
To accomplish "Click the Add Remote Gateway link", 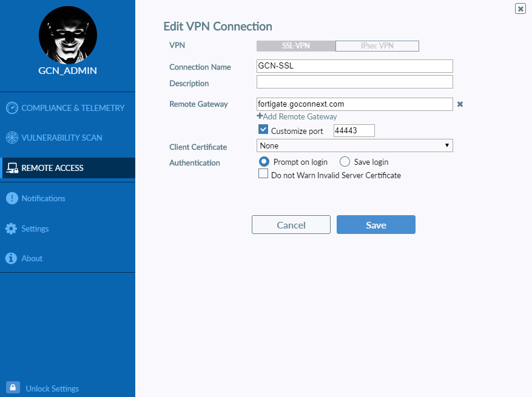I will [x=297, y=116].
